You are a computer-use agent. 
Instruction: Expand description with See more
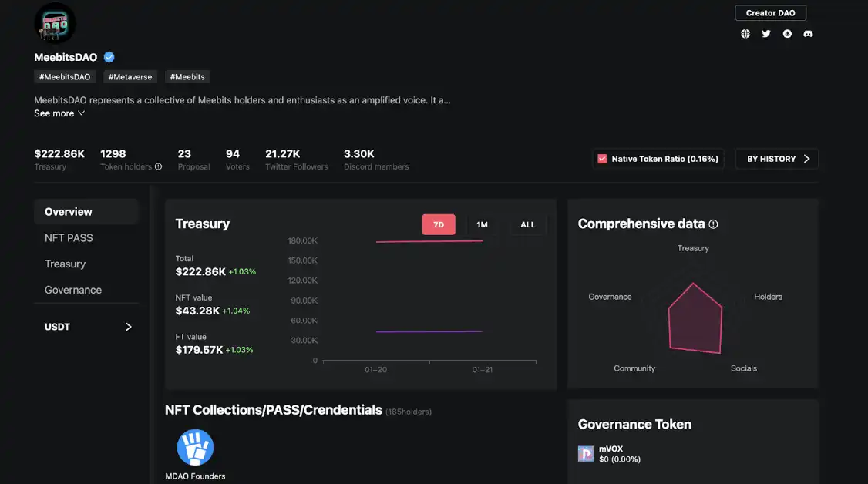tap(59, 113)
